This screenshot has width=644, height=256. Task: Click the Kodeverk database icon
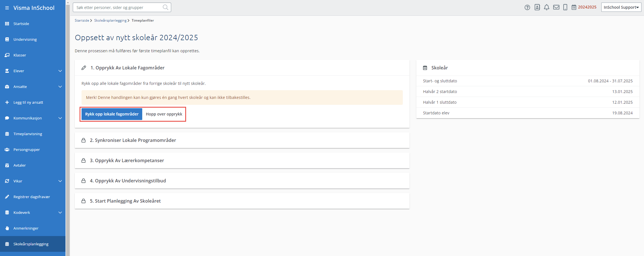[x=7, y=212]
